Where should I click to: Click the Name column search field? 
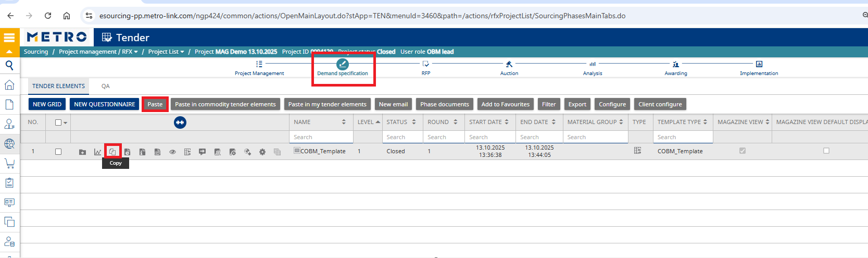pos(322,137)
